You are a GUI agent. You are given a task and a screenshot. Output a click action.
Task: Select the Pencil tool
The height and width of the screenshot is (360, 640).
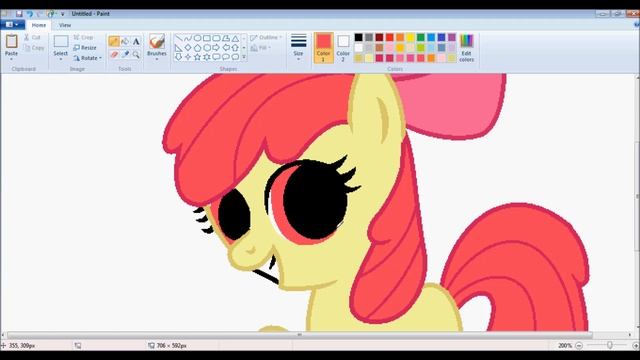click(114, 41)
